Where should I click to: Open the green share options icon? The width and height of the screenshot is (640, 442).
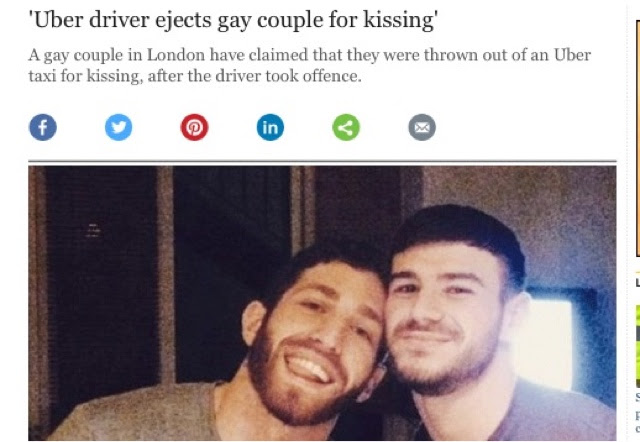coord(346,127)
